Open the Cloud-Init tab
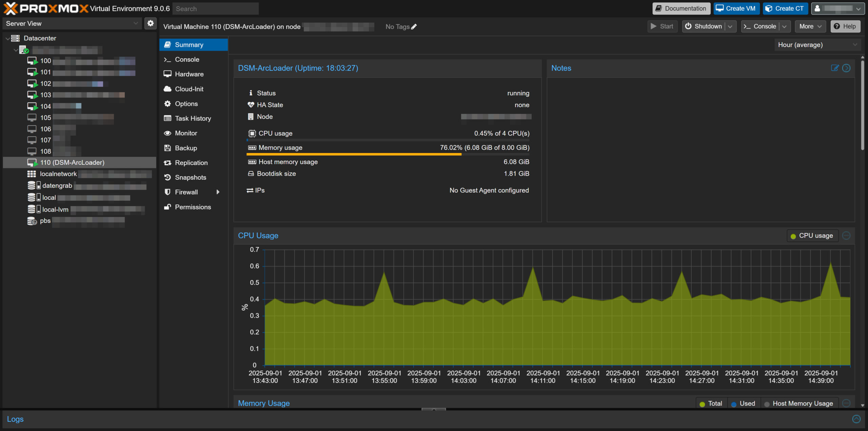The height and width of the screenshot is (431, 868). tap(194, 89)
